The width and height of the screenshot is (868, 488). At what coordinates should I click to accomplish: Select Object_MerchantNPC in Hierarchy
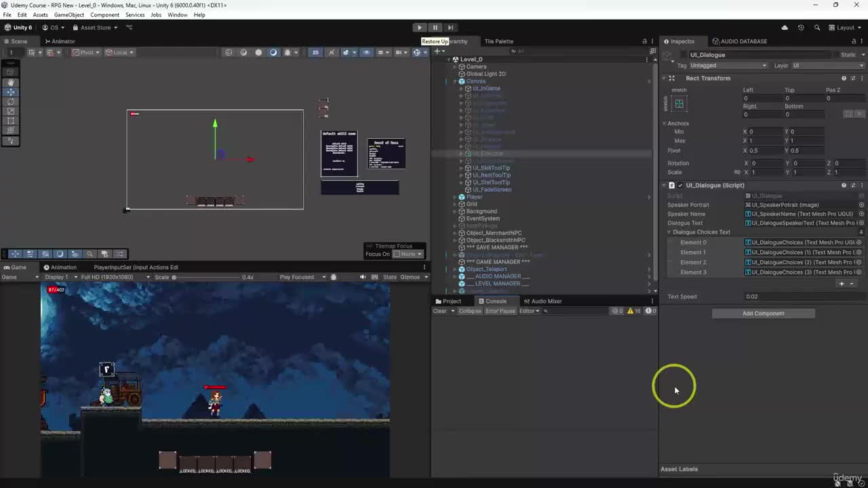click(494, 233)
